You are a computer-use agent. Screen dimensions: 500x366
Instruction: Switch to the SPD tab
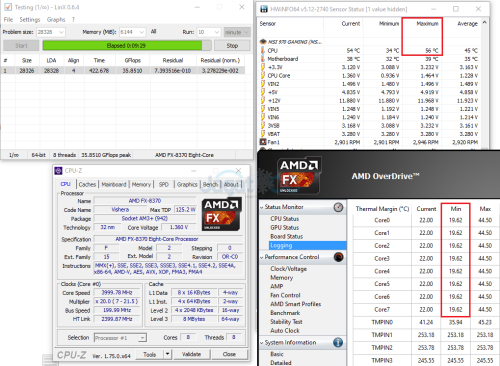(164, 184)
